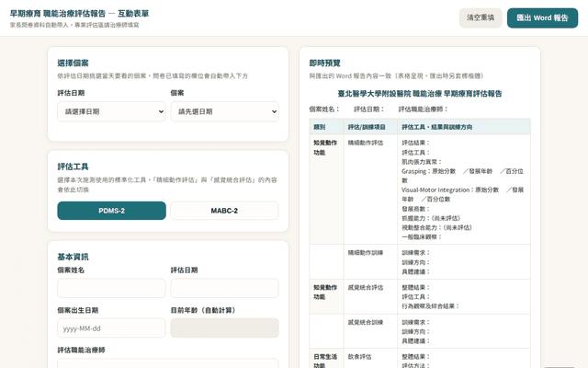Switch assessment tool to MABC-2
This screenshot has width=588, height=368.
[x=224, y=211]
